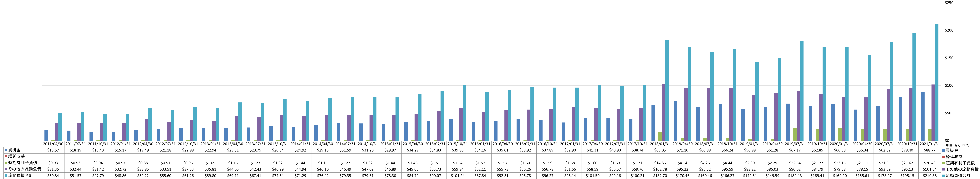Select the 2013/04/30 date column header
980x179 pixels.
click(x=233, y=144)
